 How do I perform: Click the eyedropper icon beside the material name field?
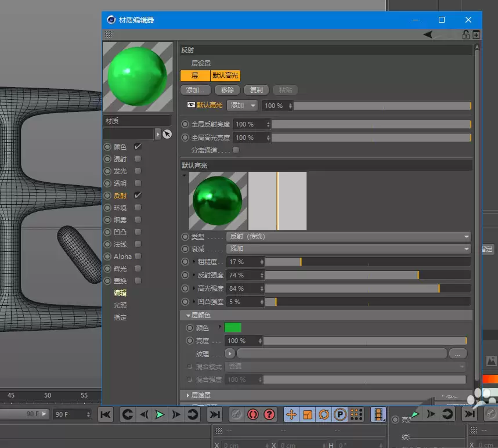pyautogui.click(x=167, y=133)
